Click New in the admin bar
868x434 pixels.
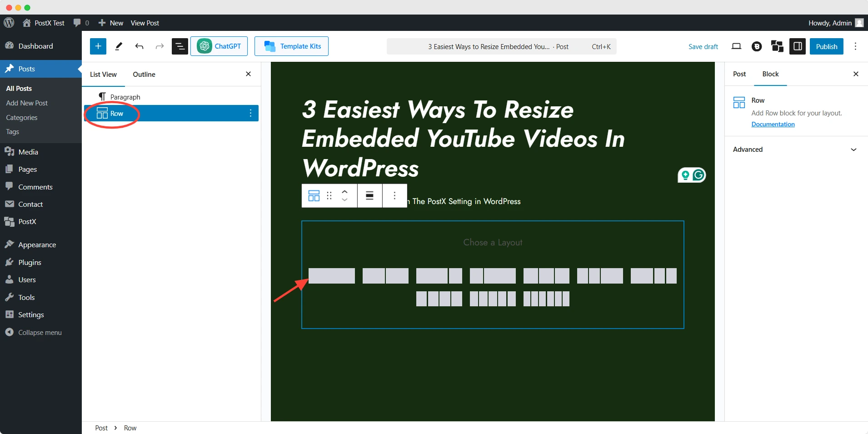tap(111, 23)
